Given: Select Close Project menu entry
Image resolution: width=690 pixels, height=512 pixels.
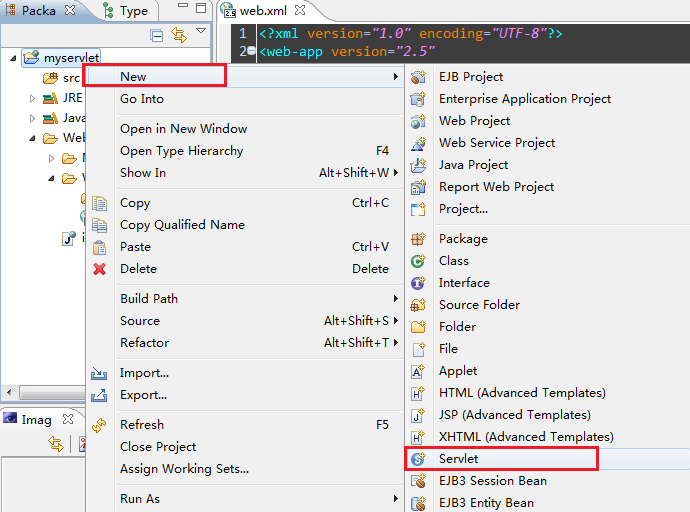Looking at the screenshot, I should click(245, 447).
